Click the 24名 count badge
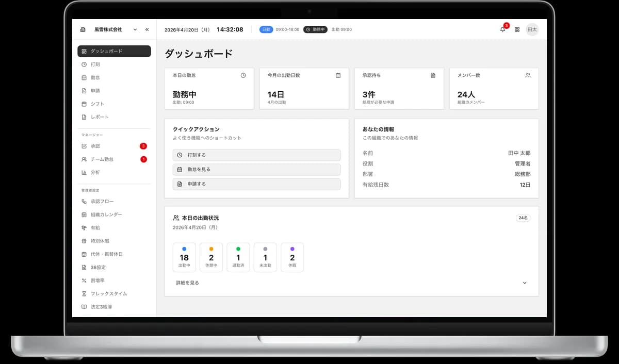Viewport: 619px width, 364px height. pos(523,218)
